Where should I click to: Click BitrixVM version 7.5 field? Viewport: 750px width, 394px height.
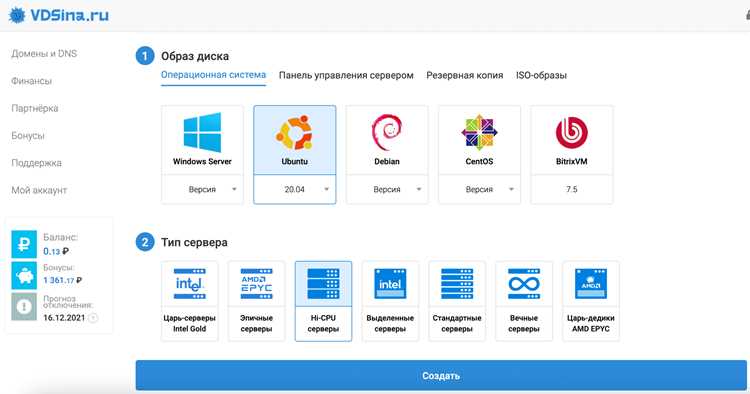(572, 189)
